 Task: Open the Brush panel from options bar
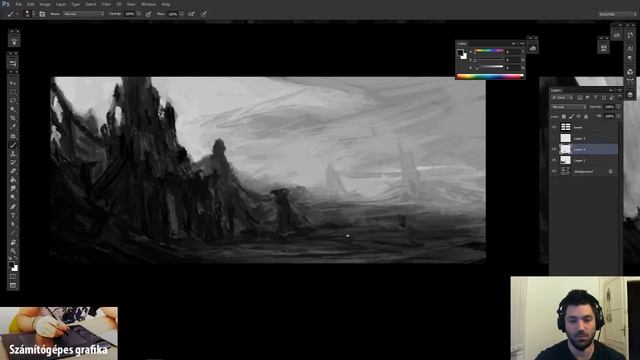(42, 14)
